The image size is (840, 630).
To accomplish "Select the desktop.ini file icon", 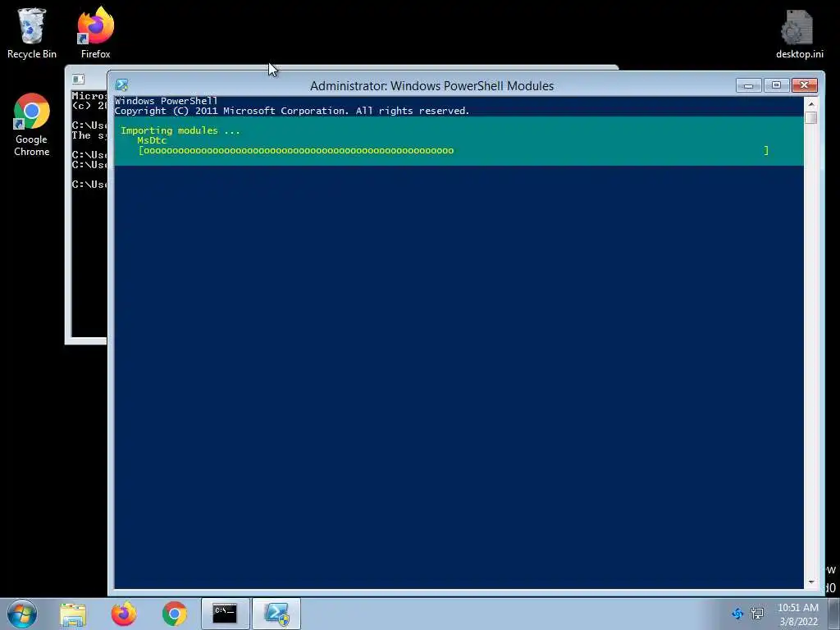I will click(799, 33).
